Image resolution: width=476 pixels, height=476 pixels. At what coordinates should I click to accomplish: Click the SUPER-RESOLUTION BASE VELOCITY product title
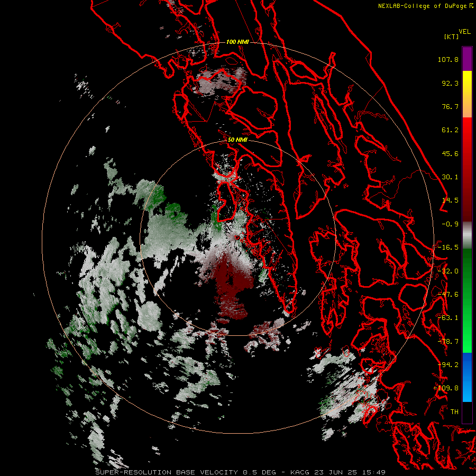pos(167,472)
